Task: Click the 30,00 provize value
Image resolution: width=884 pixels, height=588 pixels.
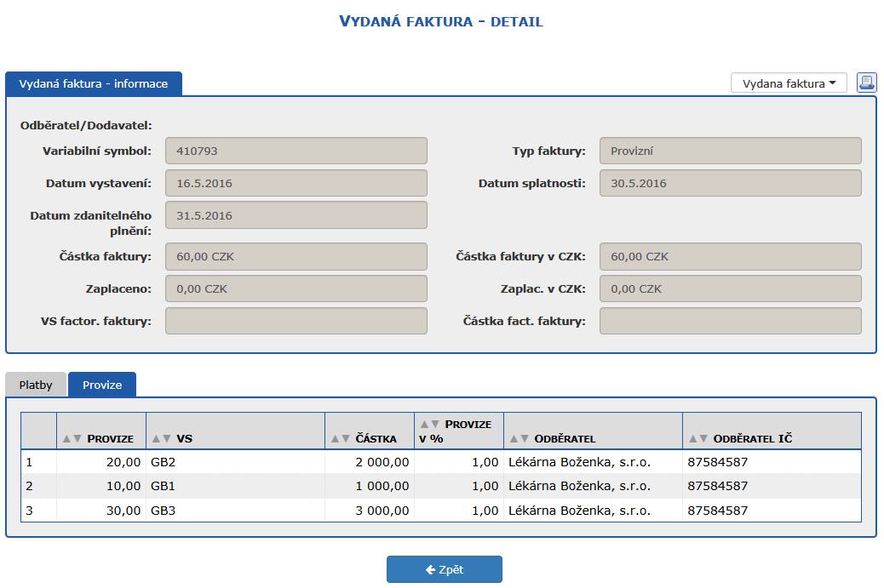Action: pos(123,511)
